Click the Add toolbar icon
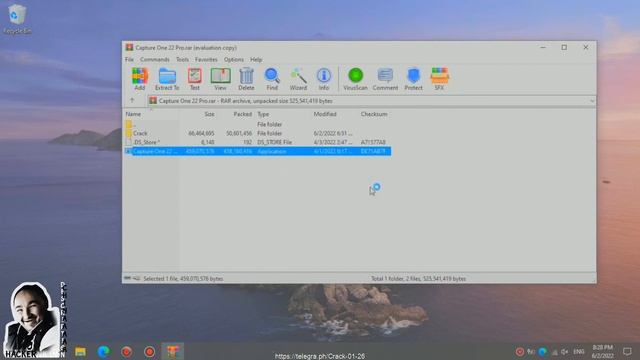 (x=140, y=79)
